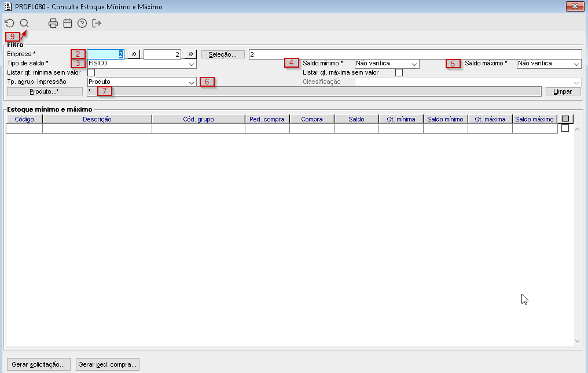588x373 pixels.
Task: Click the Ped. compra column header
Action: [267, 119]
